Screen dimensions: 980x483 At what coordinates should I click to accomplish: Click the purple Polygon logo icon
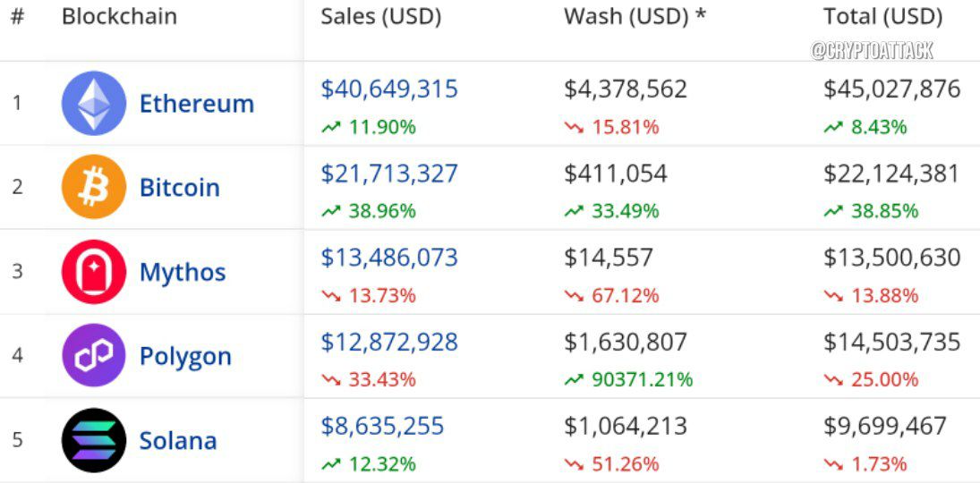(94, 355)
